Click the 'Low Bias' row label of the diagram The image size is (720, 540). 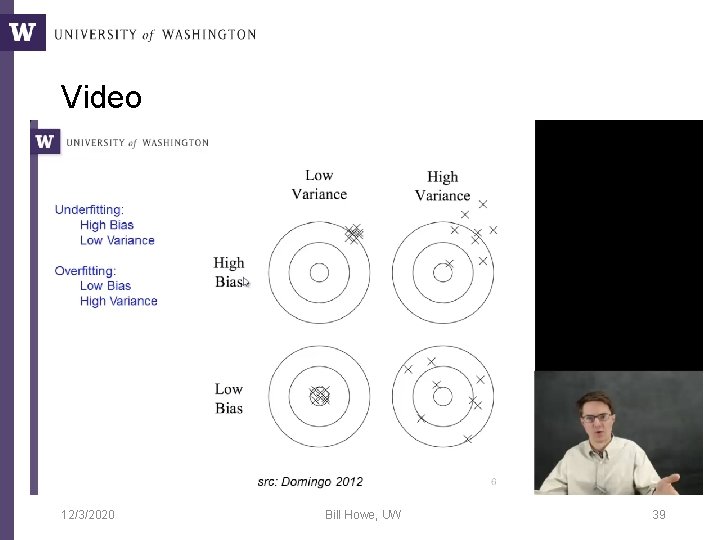tap(229, 399)
